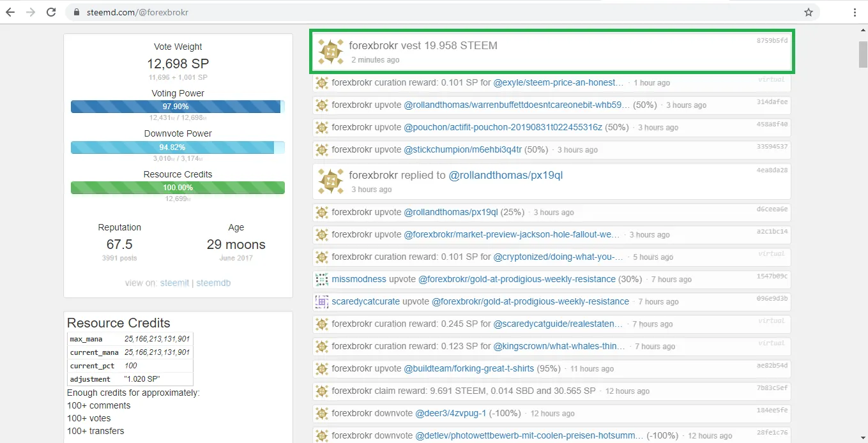Click the avatar on the @kingscrown curation row
This screenshot has width=868, height=443.
pyautogui.click(x=322, y=347)
